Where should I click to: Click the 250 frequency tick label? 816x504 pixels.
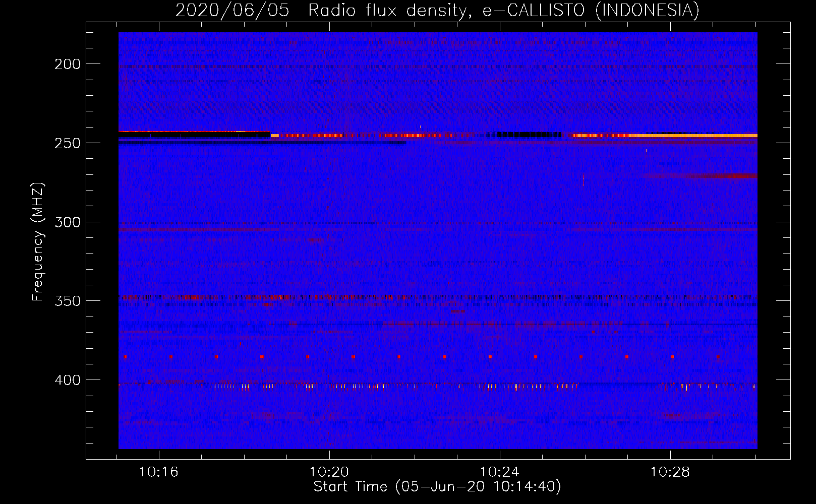click(68, 143)
